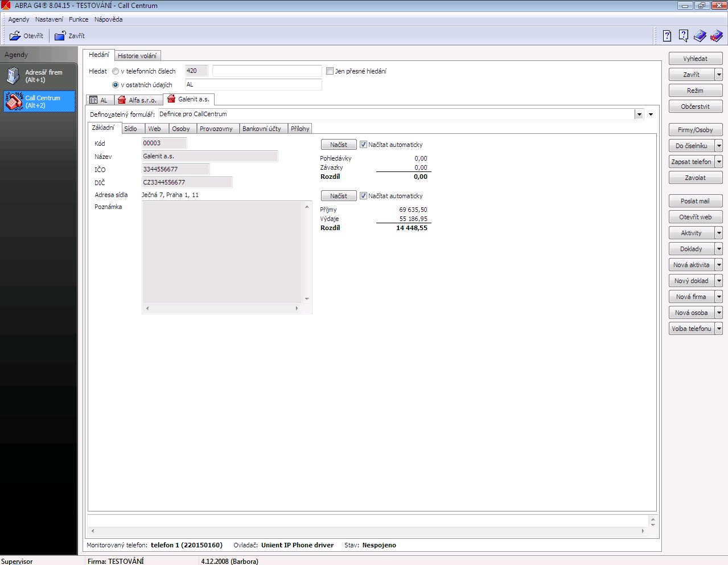
Task: Click Načíst button above Příjmy
Action: [x=339, y=196]
